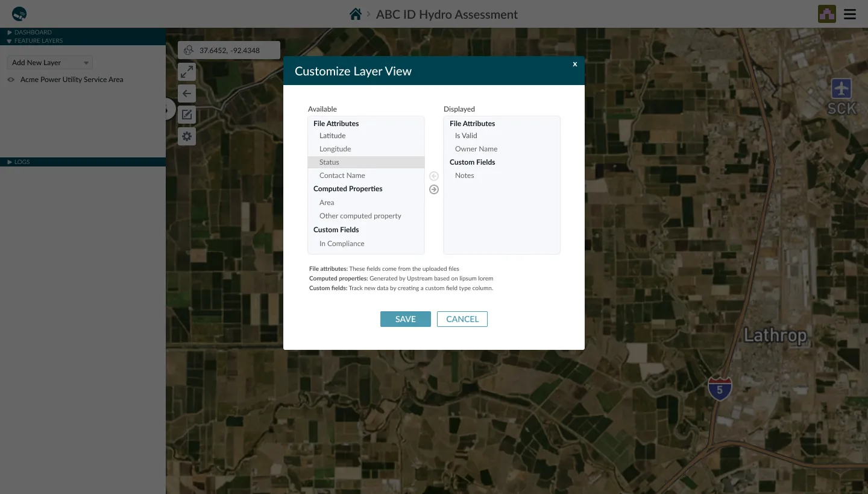
Task: Select the edit pencil map tool
Action: tap(187, 115)
